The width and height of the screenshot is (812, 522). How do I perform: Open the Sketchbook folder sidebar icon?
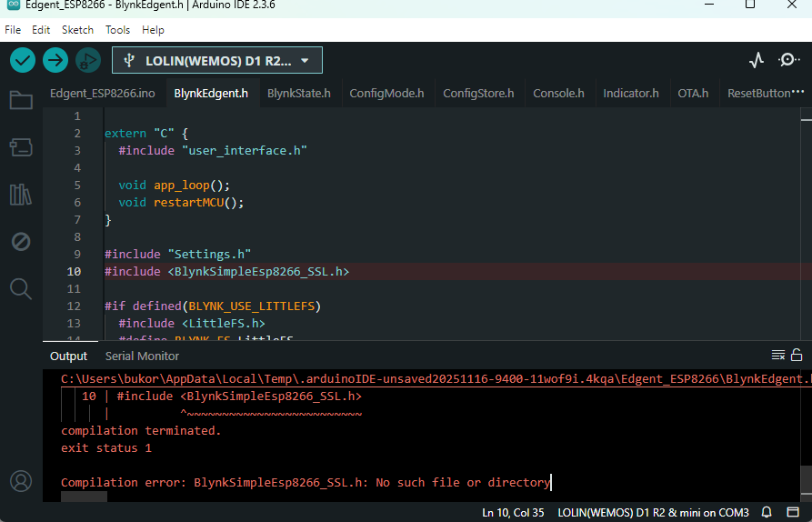coord(20,99)
